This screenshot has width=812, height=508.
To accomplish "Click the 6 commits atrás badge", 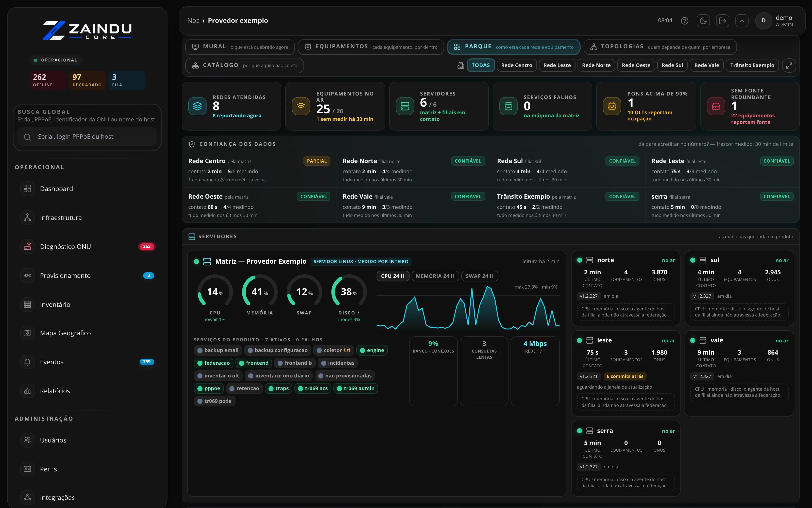I will point(625,376).
